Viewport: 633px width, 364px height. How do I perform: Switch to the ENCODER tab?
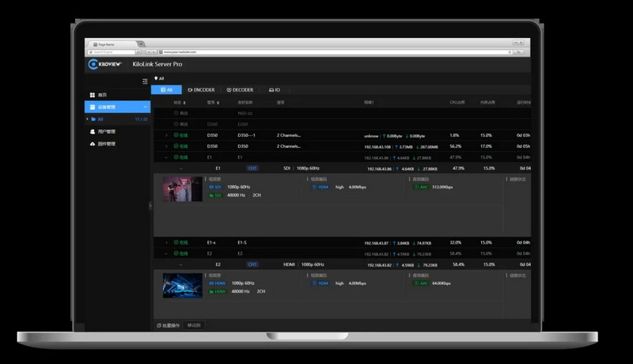201,90
